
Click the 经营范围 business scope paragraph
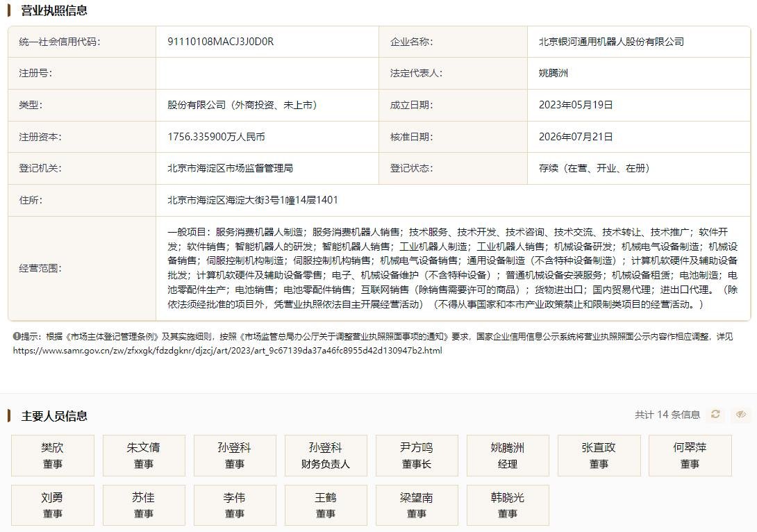click(x=452, y=268)
